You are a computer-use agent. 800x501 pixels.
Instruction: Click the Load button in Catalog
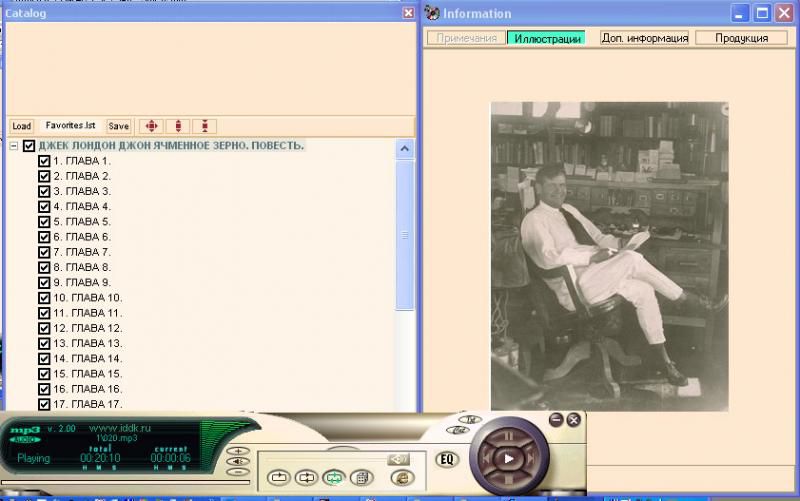(x=21, y=126)
